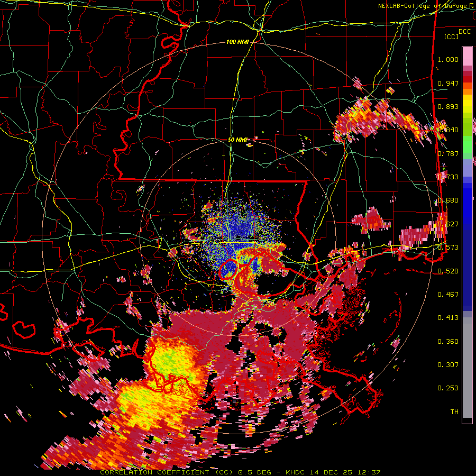This screenshot has width=476, height=476.
Task: Click the TH threshold label in the legend
Action: pos(454,411)
